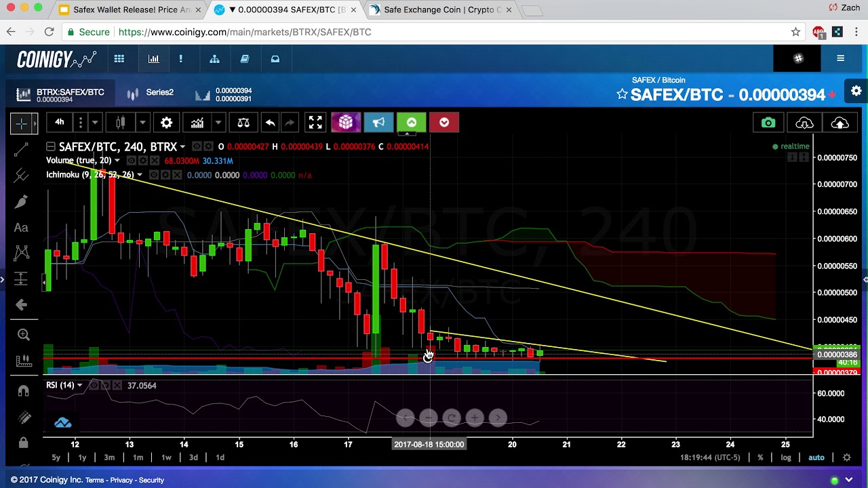Open the hamburger menu in header
868x488 pixels.
coord(840,58)
